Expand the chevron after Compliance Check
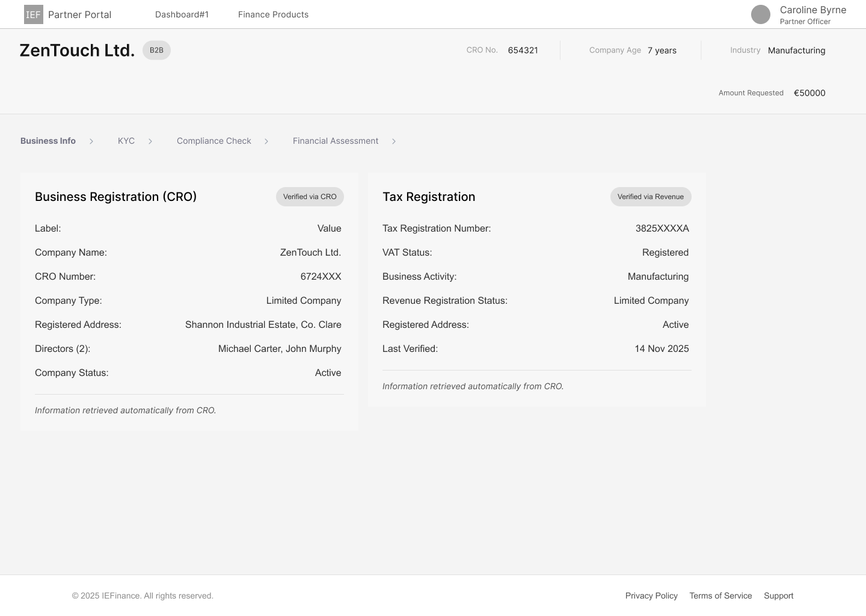866x616 pixels. click(266, 141)
